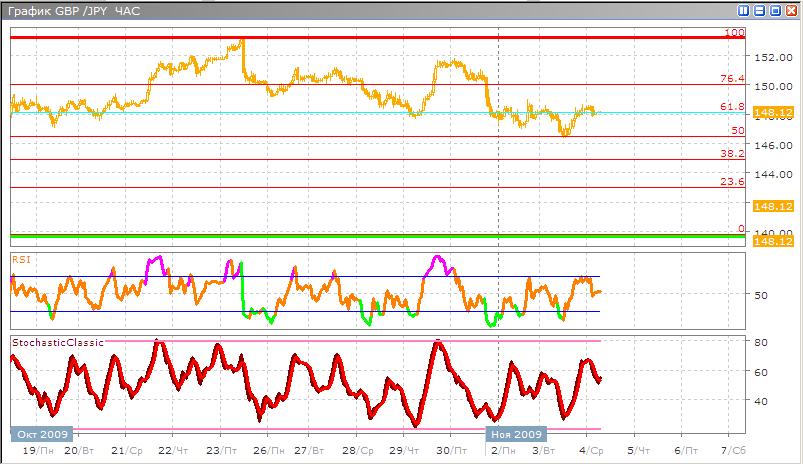Select the 61.8 Fibonacci level label

(733, 106)
